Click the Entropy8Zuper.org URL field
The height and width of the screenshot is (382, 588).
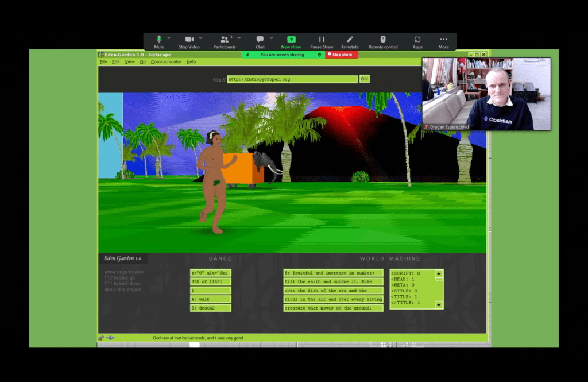coord(292,79)
